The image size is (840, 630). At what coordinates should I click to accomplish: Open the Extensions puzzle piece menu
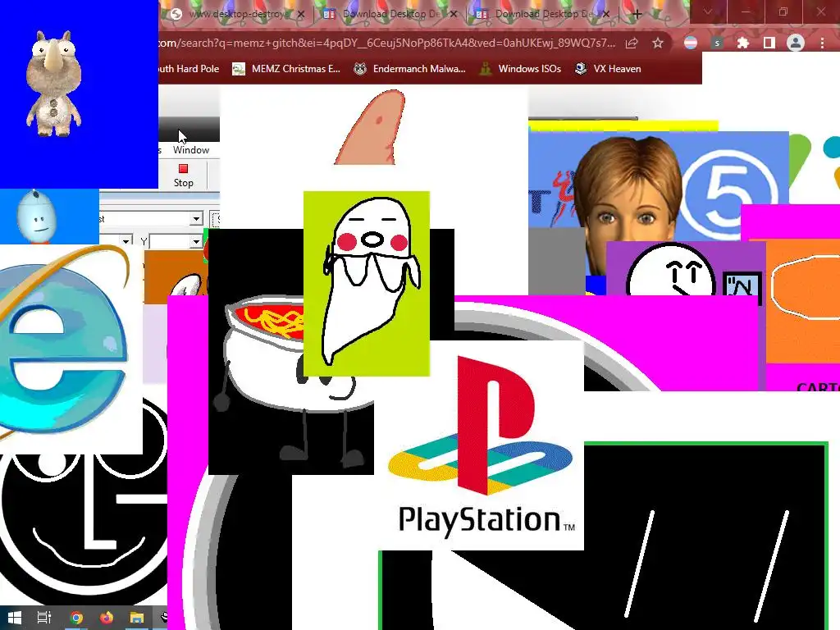[743, 43]
